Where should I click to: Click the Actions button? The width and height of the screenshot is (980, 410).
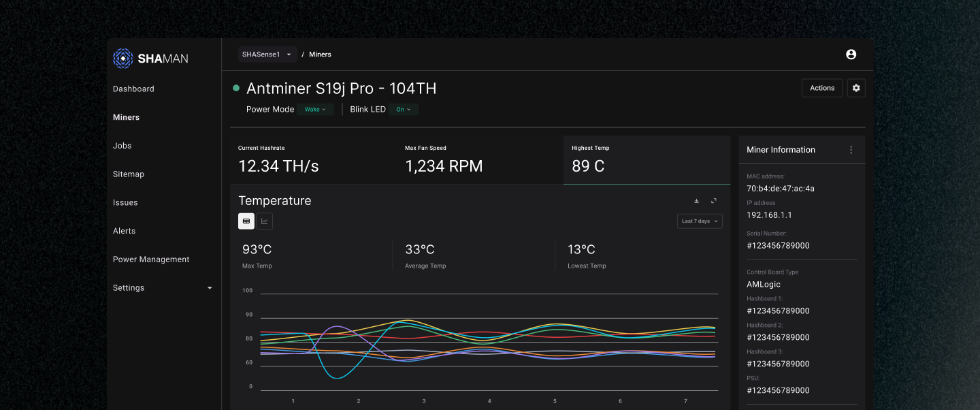coord(822,88)
